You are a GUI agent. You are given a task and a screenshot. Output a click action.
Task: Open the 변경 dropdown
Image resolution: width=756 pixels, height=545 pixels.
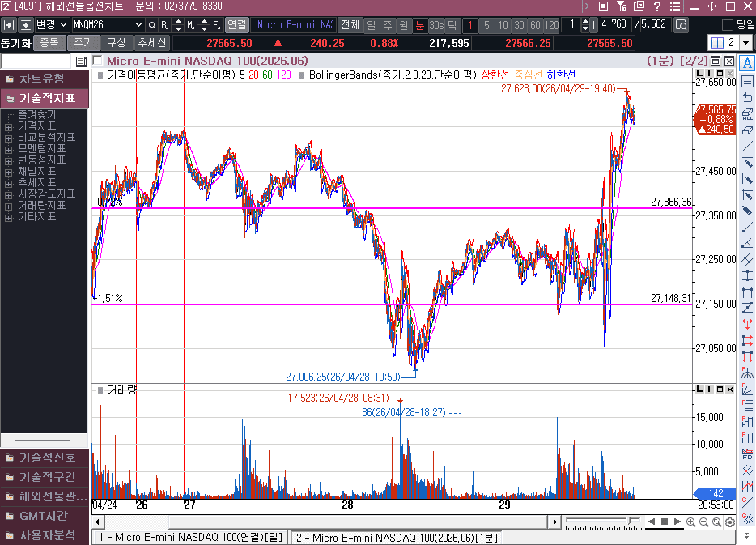click(51, 25)
